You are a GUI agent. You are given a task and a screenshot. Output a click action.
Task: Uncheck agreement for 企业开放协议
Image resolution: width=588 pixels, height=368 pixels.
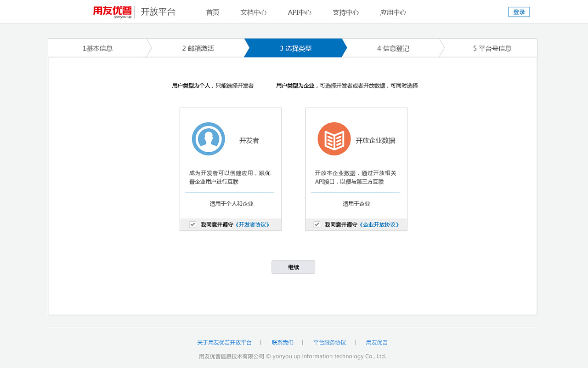tap(317, 224)
